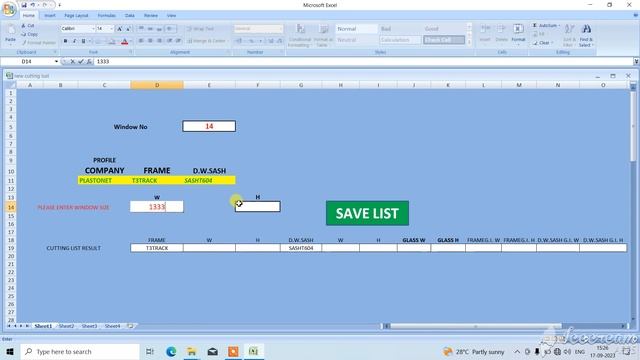Open the Data ribbon tab

click(130, 16)
